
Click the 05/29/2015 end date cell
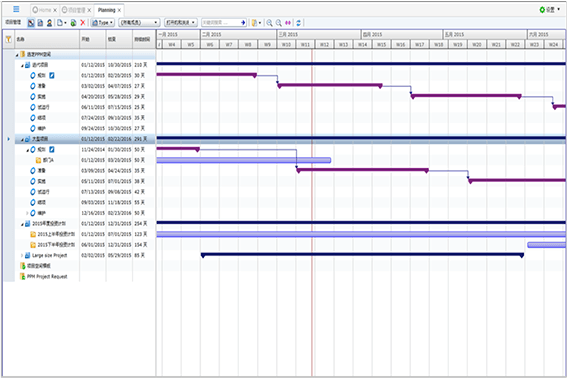[119, 255]
